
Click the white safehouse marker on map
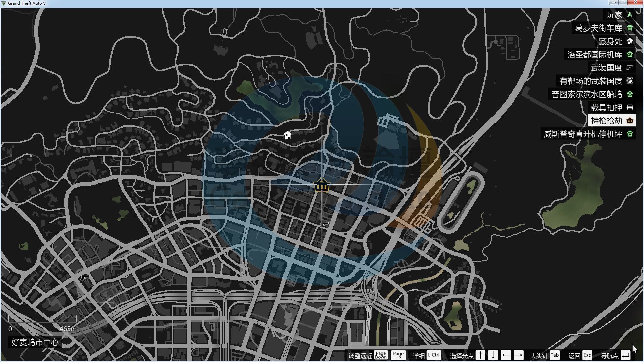[x=287, y=135]
